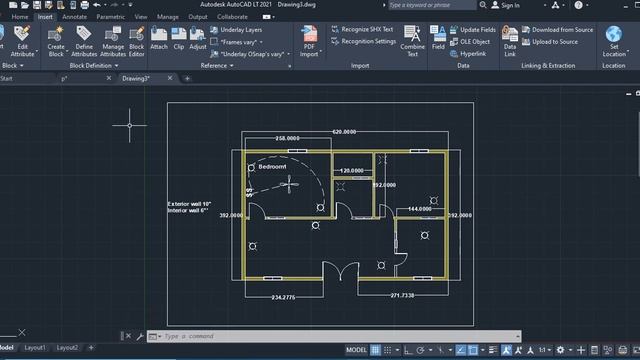
Task: Select the Adjust reference tool
Action: pyautogui.click(x=198, y=38)
